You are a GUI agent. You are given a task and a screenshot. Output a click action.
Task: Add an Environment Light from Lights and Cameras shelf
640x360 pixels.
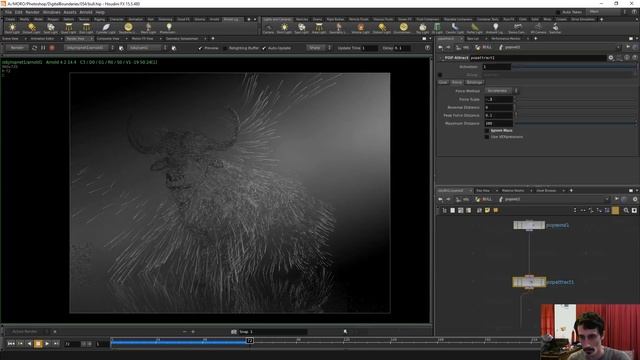click(403, 28)
